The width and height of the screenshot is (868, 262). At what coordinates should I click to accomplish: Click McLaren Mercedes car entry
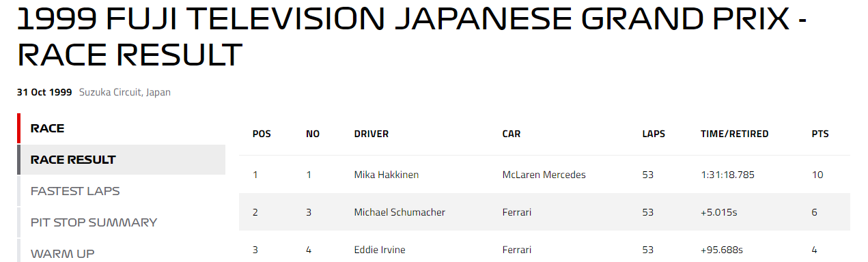click(544, 175)
